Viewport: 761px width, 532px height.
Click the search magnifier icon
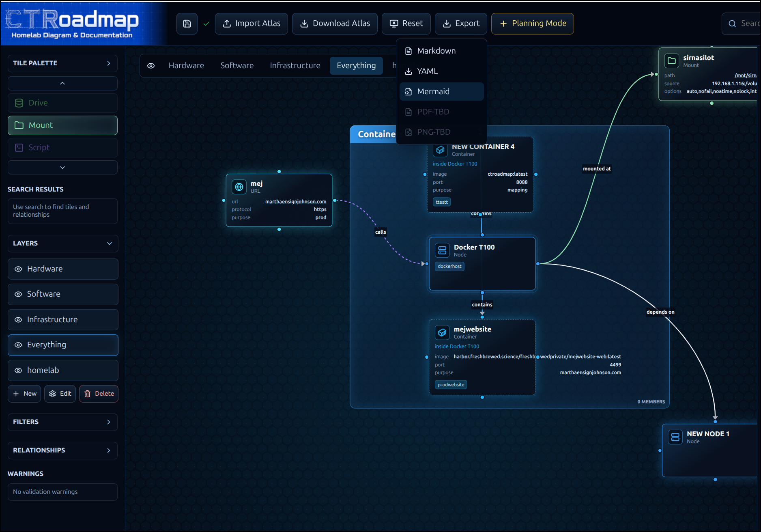pos(732,24)
